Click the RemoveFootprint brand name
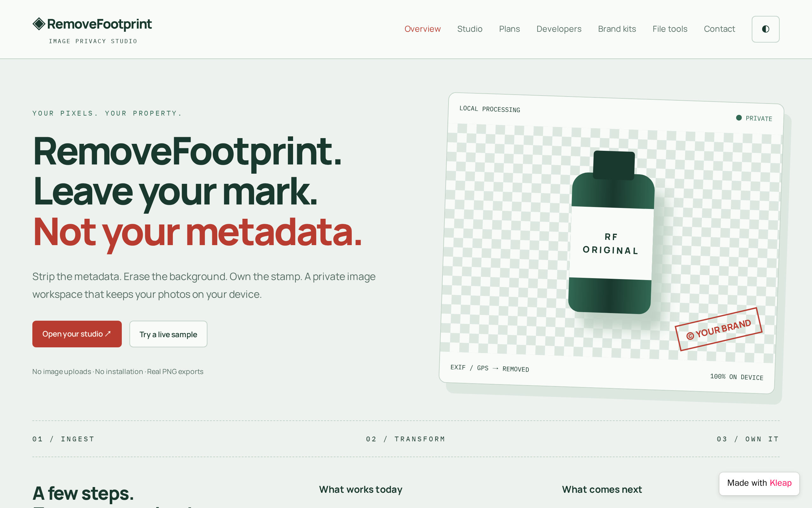Screen dimensions: 812x508 pos(99,24)
